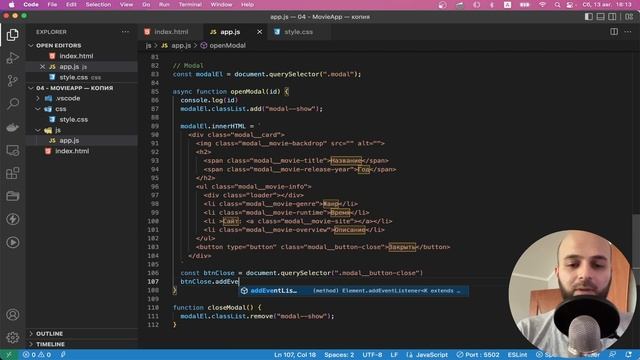Open the Selection menu

coord(98,5)
